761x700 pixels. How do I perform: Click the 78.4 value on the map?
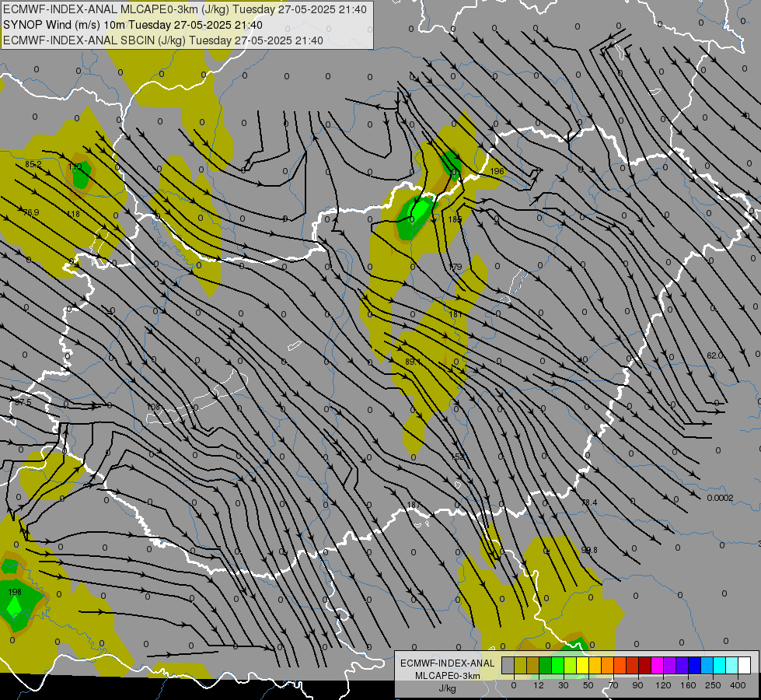point(589,502)
